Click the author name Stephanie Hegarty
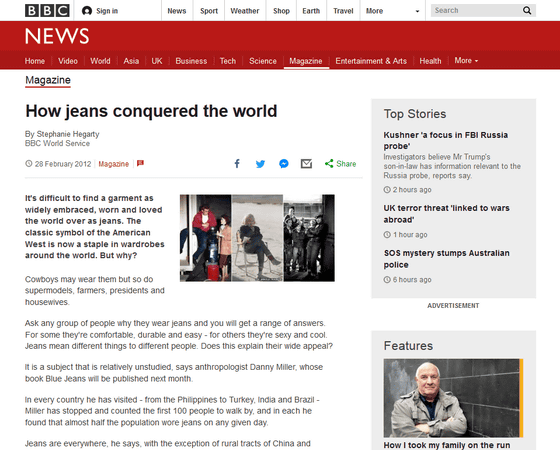 coord(68,134)
